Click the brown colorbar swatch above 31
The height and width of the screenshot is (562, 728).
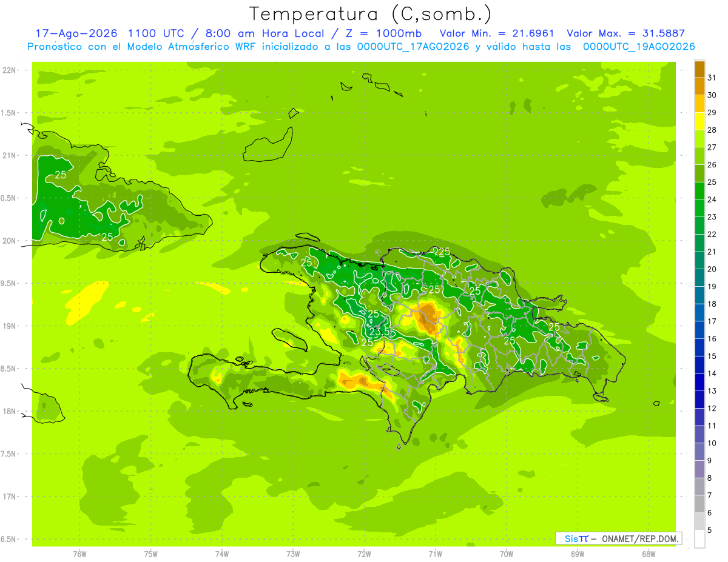(699, 69)
